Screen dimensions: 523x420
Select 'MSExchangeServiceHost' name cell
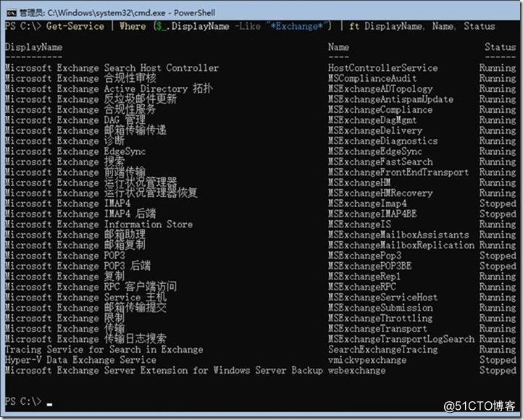pos(382,298)
